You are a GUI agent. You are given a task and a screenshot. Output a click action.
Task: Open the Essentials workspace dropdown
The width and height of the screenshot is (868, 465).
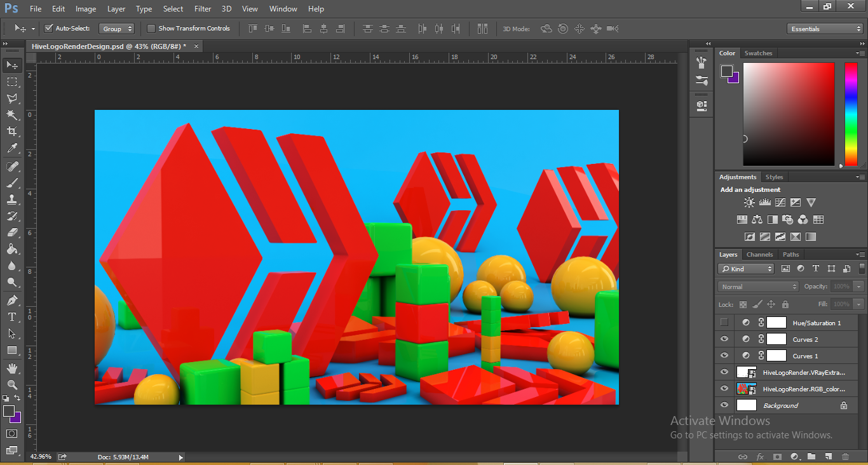pos(824,29)
